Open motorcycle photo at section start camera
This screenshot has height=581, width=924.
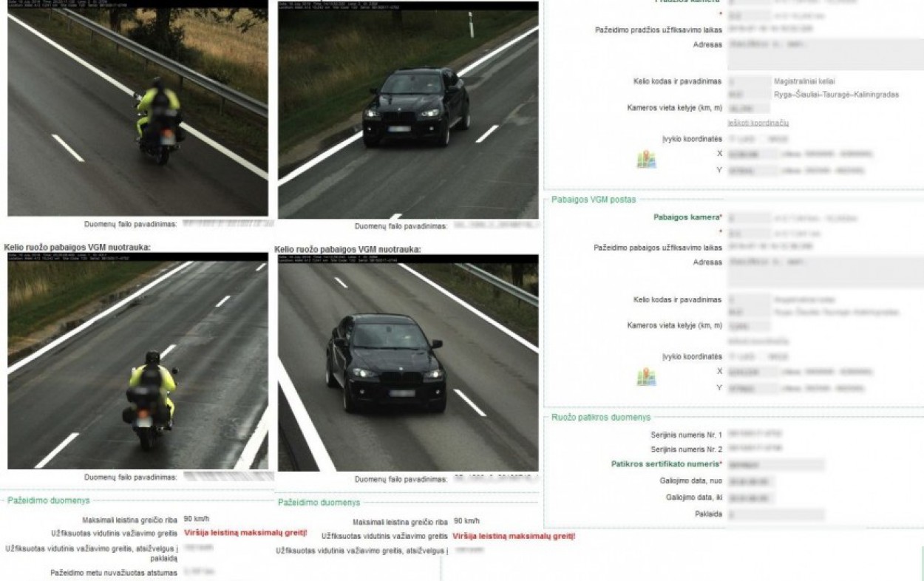[137, 111]
